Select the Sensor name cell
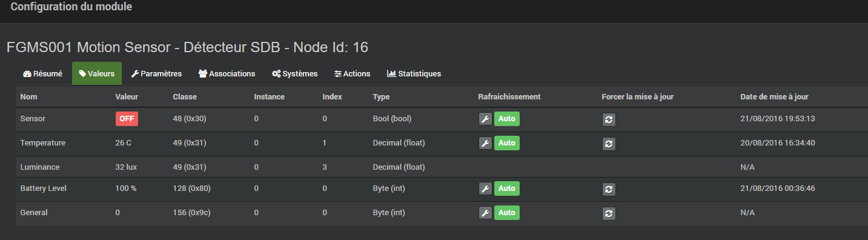Image resolution: width=868 pixels, height=240 pixels. 33,119
